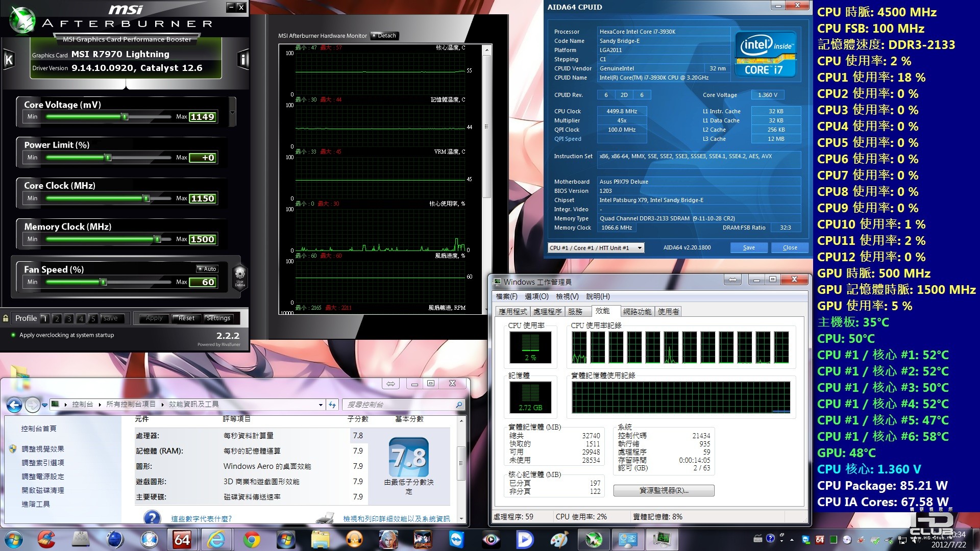Viewport: 980px width, 551px height.
Task: Click the Kombustor K icon in Afterburner
Action: 8,60
